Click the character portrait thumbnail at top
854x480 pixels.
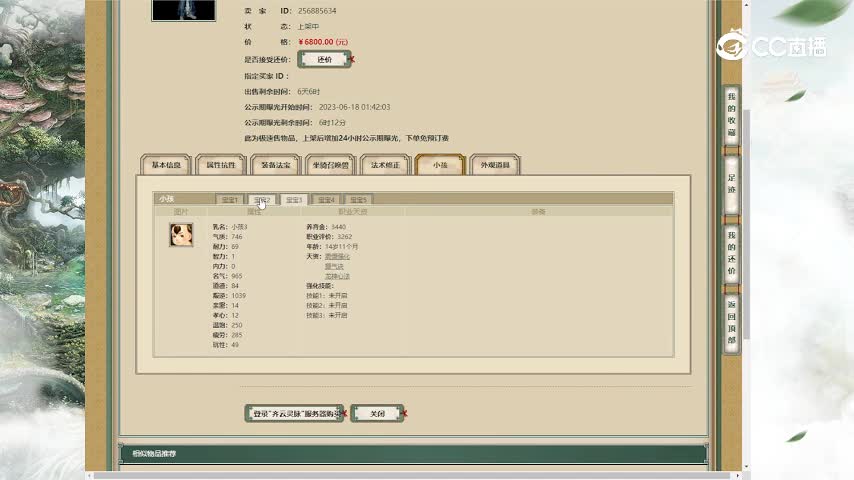click(183, 9)
